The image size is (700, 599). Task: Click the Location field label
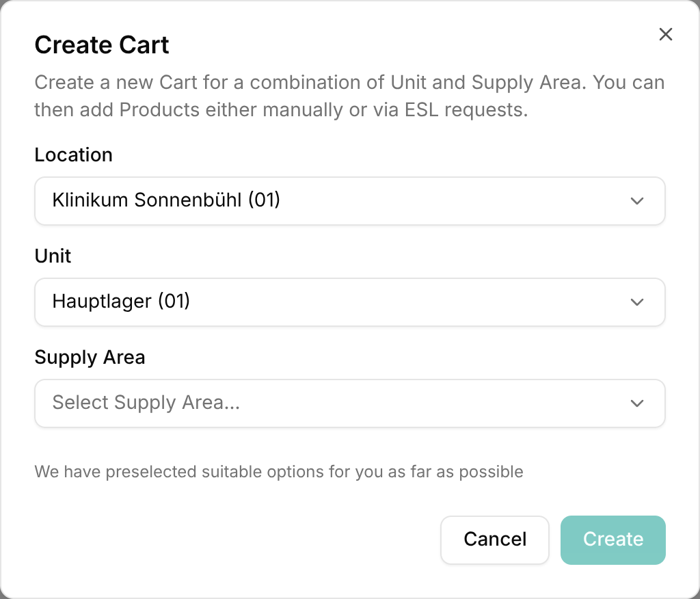(x=73, y=155)
